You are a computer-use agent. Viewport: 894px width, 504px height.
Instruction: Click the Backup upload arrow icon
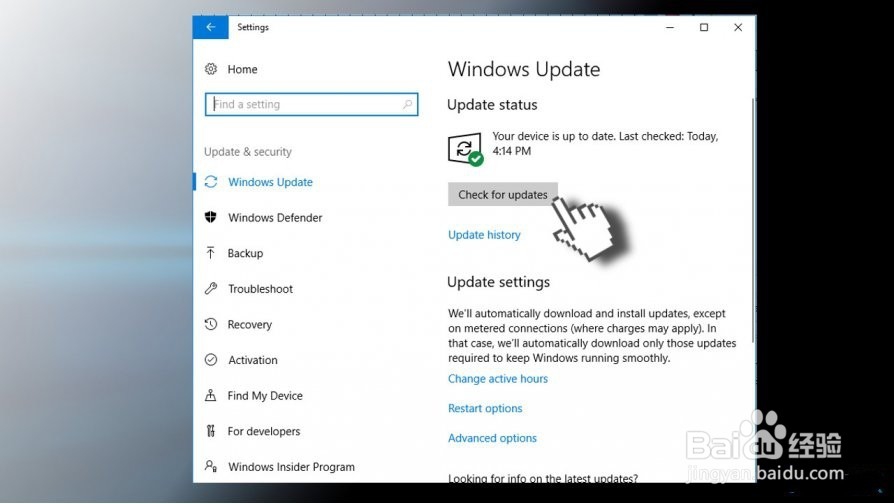(x=211, y=253)
